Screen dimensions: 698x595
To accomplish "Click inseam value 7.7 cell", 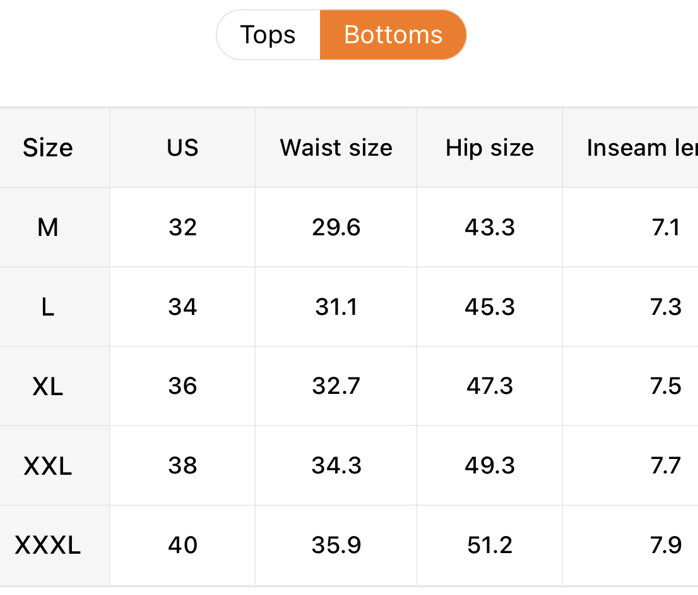I will coord(665,466).
